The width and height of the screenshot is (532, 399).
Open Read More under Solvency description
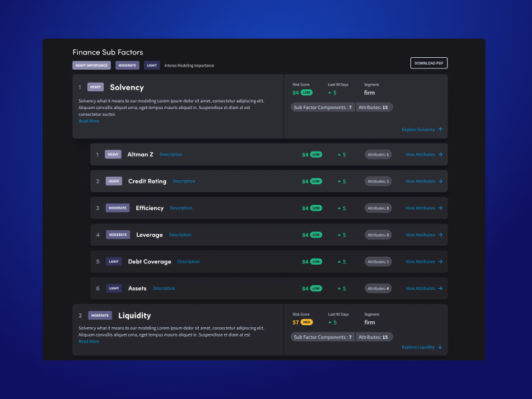89,121
